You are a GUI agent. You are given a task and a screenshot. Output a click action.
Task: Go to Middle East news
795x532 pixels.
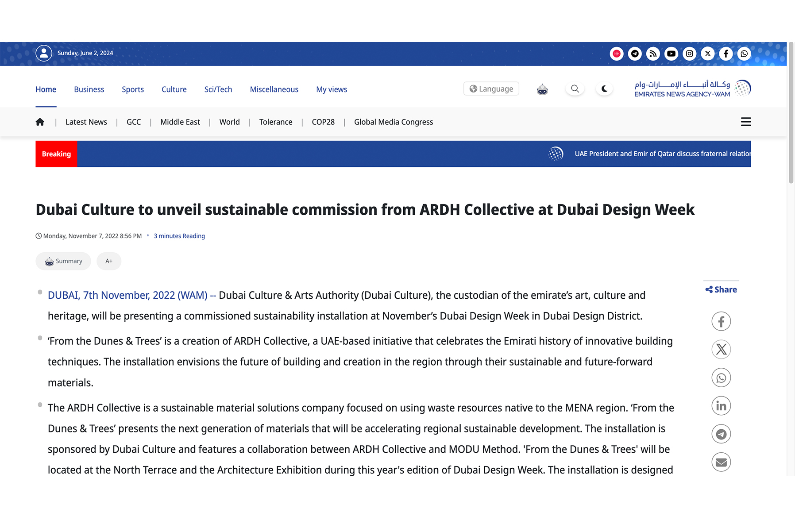(x=180, y=122)
